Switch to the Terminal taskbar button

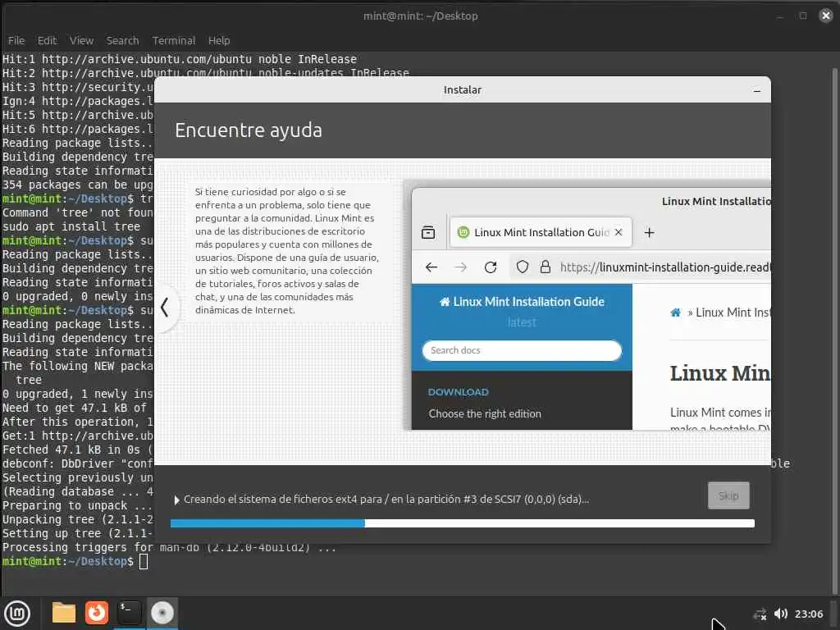(129, 613)
